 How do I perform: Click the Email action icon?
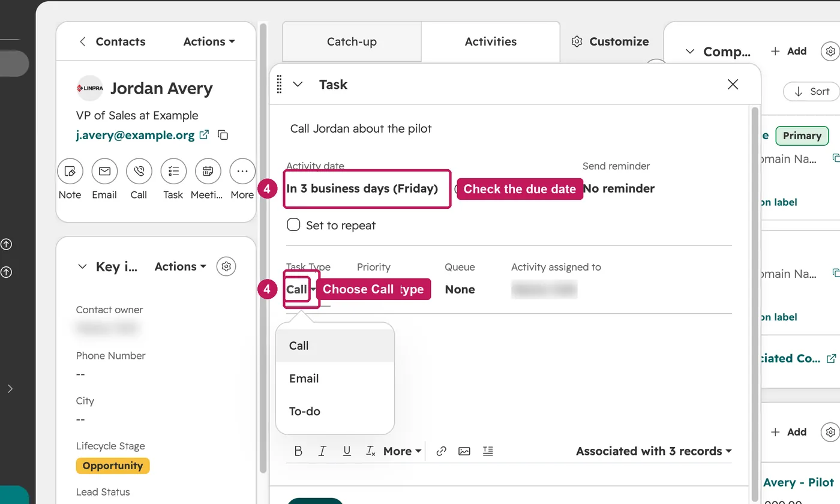(104, 172)
